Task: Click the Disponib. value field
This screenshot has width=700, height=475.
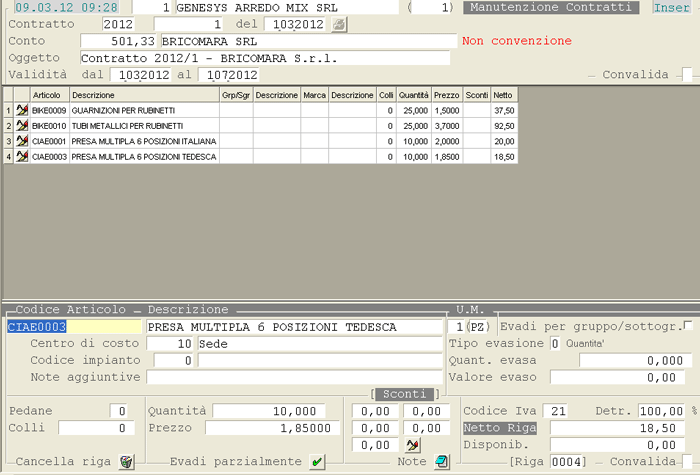Action: tap(617, 445)
